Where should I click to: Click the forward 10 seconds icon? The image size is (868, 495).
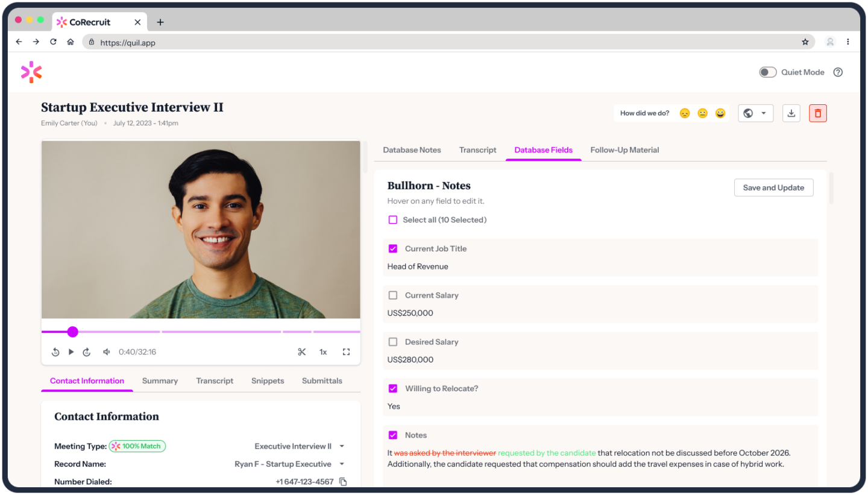pos(86,352)
